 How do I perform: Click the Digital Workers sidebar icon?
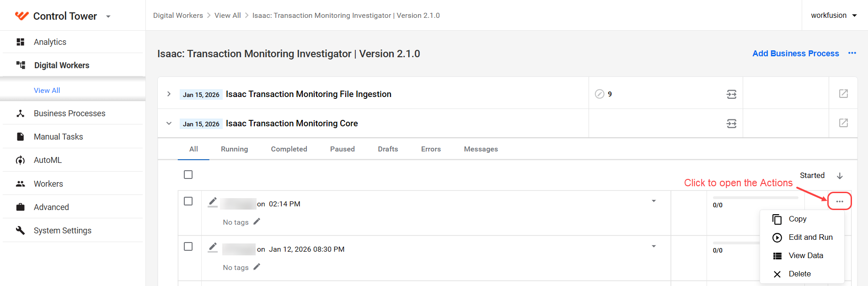[21, 65]
